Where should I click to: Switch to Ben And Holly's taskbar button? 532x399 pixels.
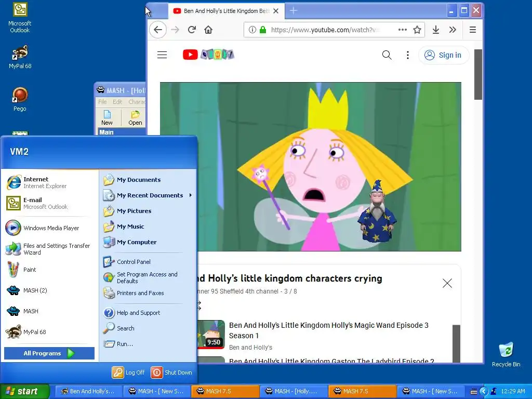(87, 391)
